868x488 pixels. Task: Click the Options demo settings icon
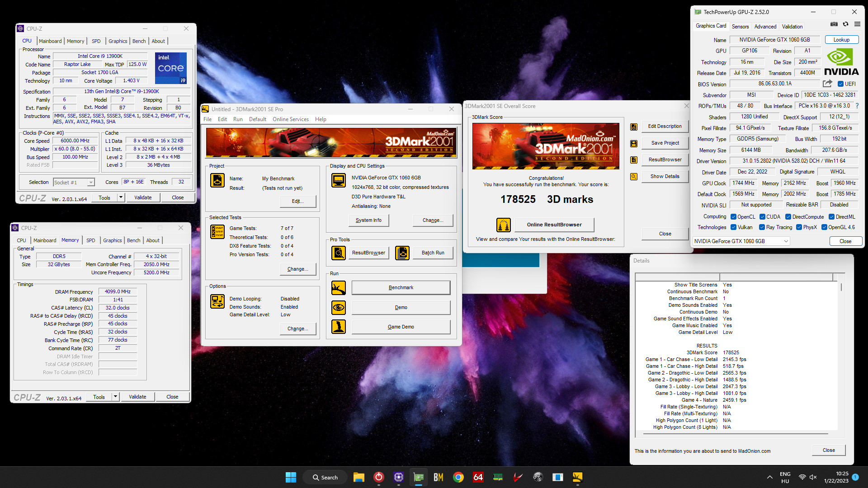point(217,301)
